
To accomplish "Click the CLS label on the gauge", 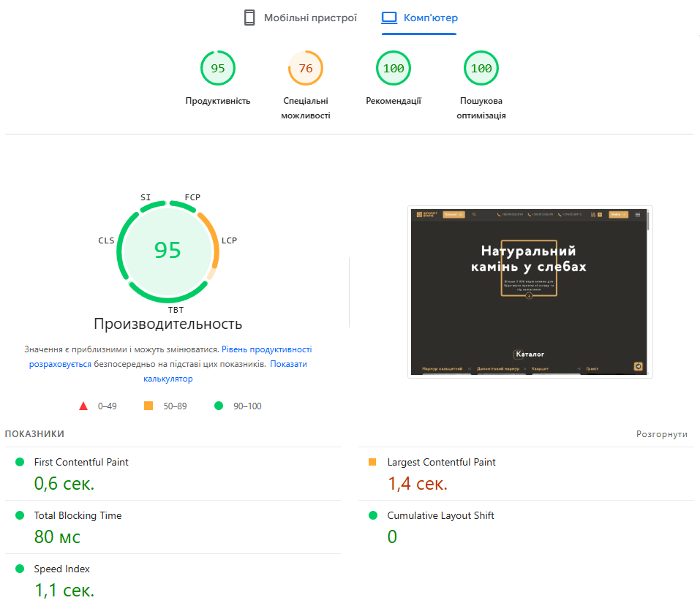I will click(106, 240).
